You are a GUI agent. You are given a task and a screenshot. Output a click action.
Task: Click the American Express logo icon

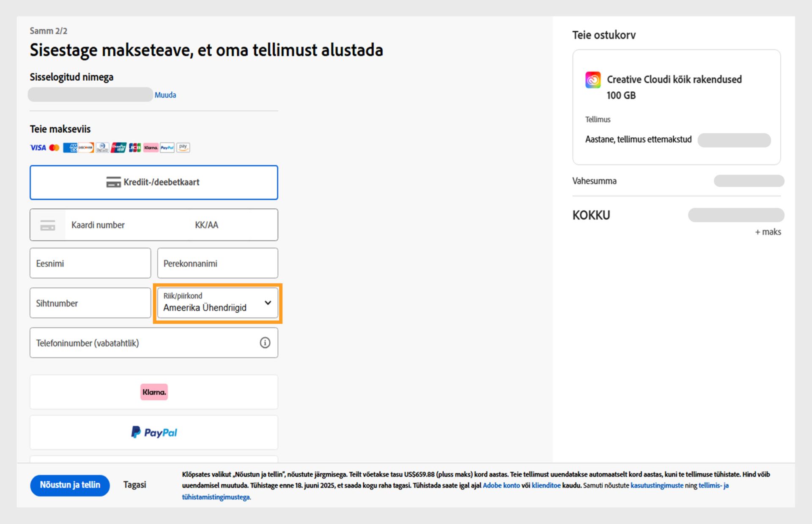70,147
